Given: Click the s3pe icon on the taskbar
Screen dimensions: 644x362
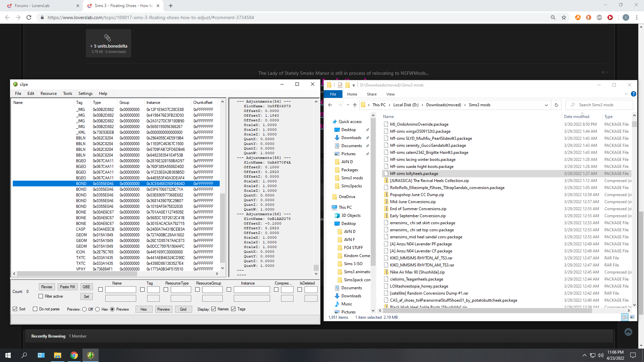Looking at the screenshot, I should pos(91,355).
